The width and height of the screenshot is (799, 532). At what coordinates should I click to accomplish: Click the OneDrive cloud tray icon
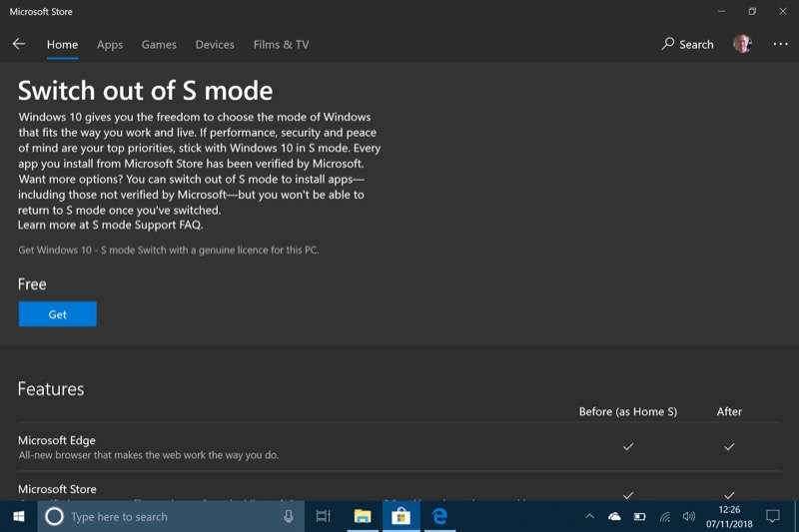614,517
